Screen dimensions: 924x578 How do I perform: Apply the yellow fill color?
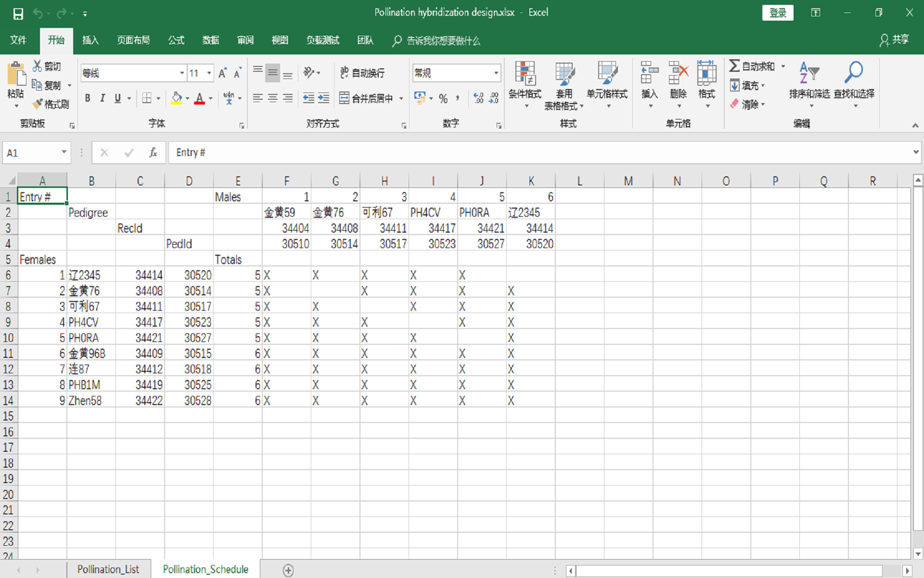click(x=177, y=98)
